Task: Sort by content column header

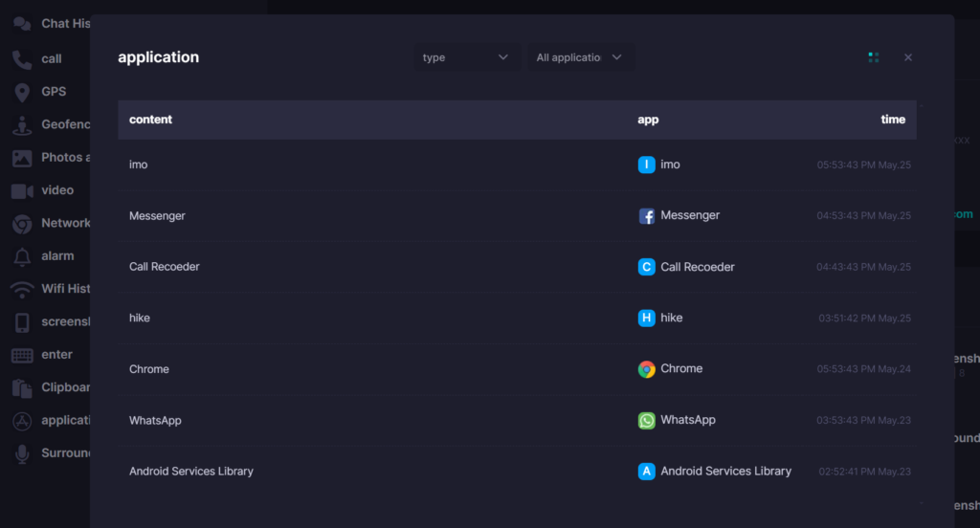Action: [x=150, y=120]
